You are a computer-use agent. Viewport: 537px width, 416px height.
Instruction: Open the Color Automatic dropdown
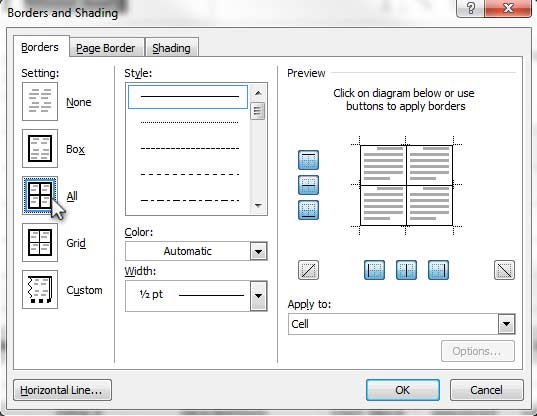(x=196, y=251)
